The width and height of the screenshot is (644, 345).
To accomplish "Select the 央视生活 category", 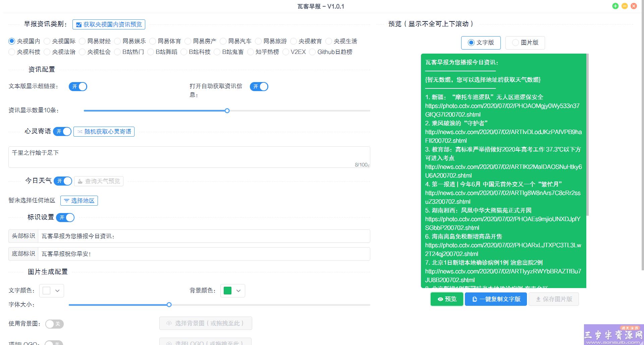I will coord(341,41).
